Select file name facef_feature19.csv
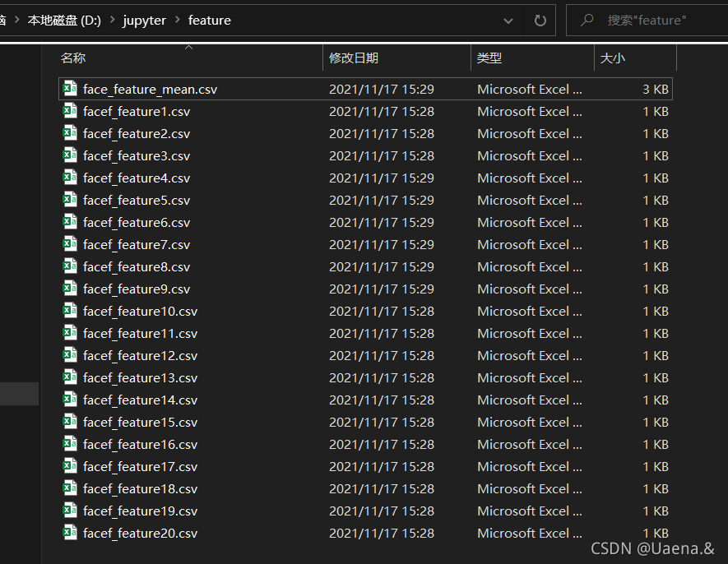 click(x=140, y=511)
